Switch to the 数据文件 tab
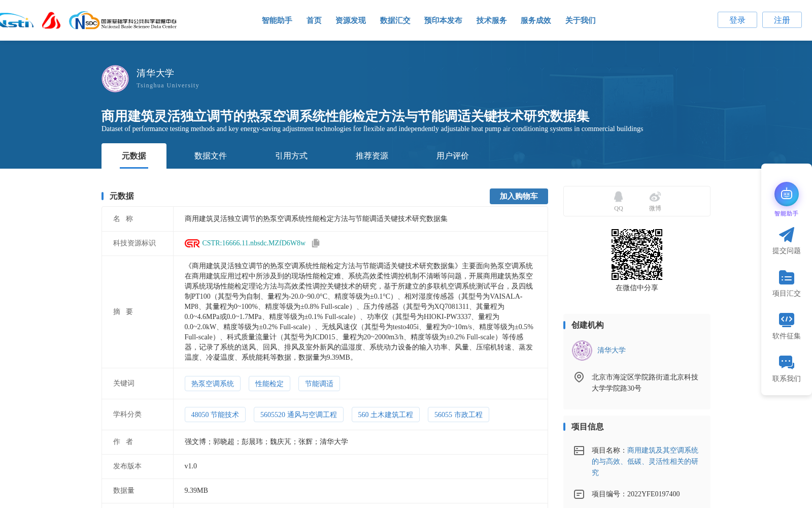Screen dimensions: 812x508 point(211,156)
